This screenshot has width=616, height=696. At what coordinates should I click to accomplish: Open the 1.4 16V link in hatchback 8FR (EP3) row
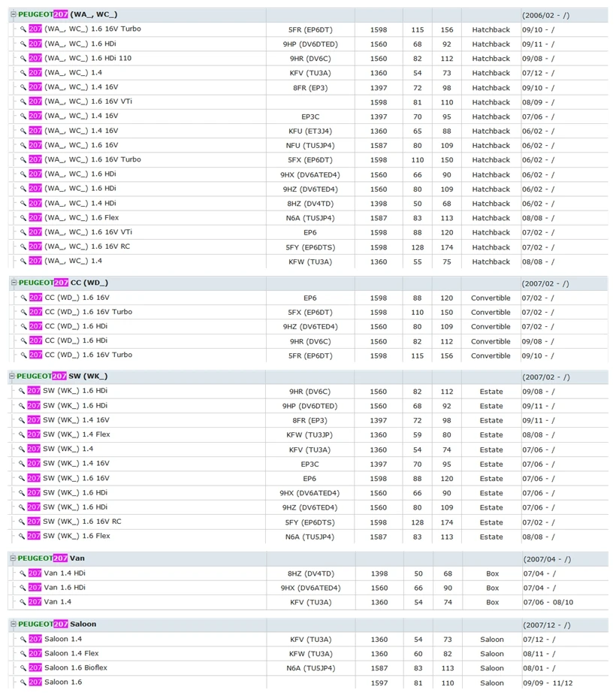(74, 87)
